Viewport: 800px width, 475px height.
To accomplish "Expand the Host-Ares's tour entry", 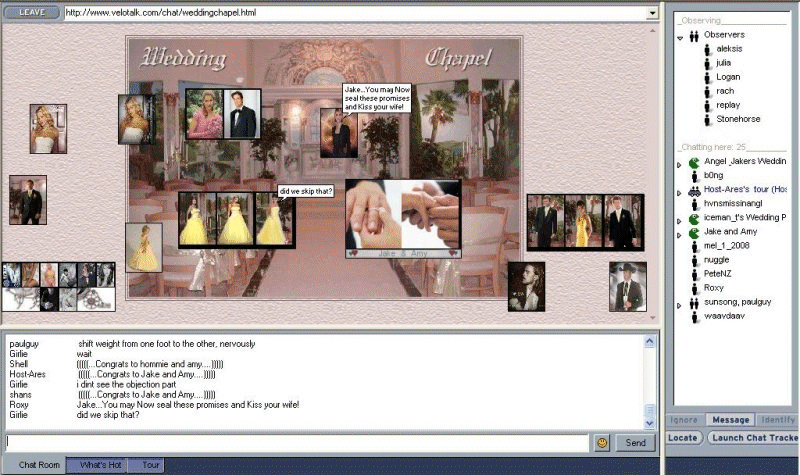I will click(x=679, y=190).
